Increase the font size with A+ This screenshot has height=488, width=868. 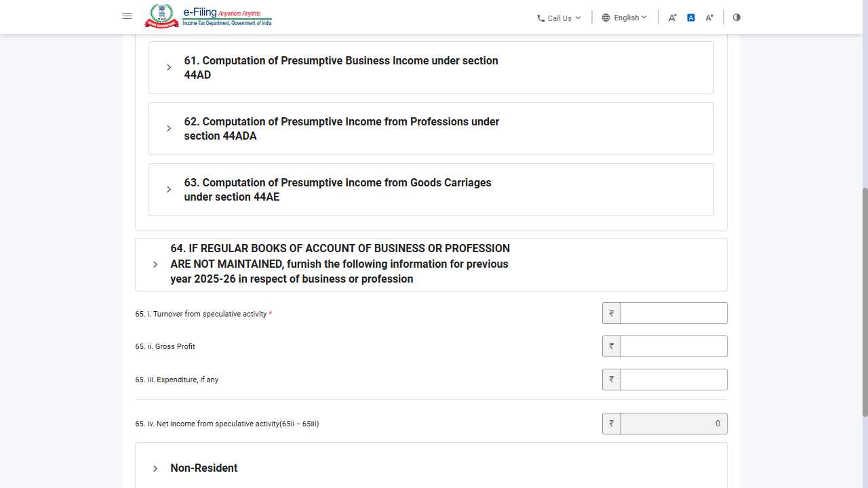coord(709,18)
